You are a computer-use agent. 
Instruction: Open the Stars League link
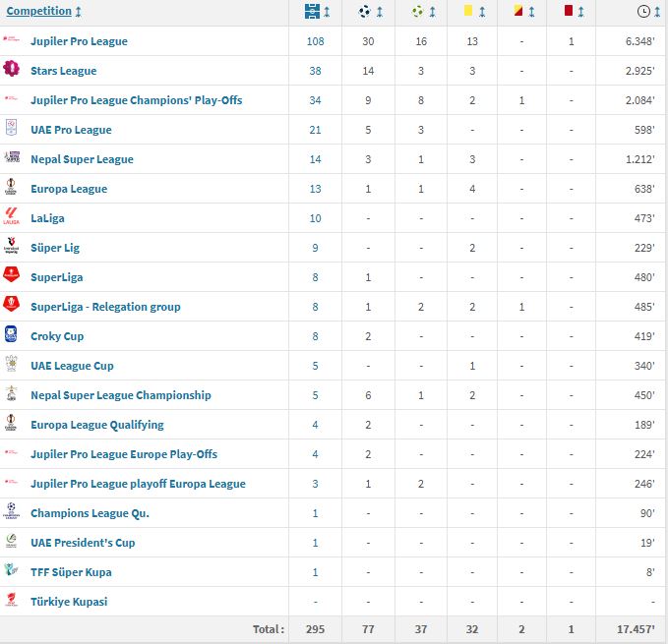(x=64, y=71)
